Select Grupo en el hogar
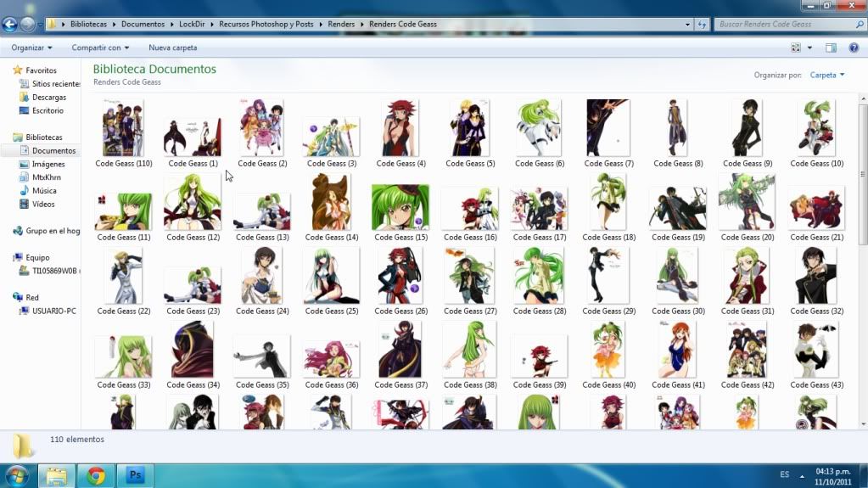This screenshot has width=868, height=488. [47, 231]
